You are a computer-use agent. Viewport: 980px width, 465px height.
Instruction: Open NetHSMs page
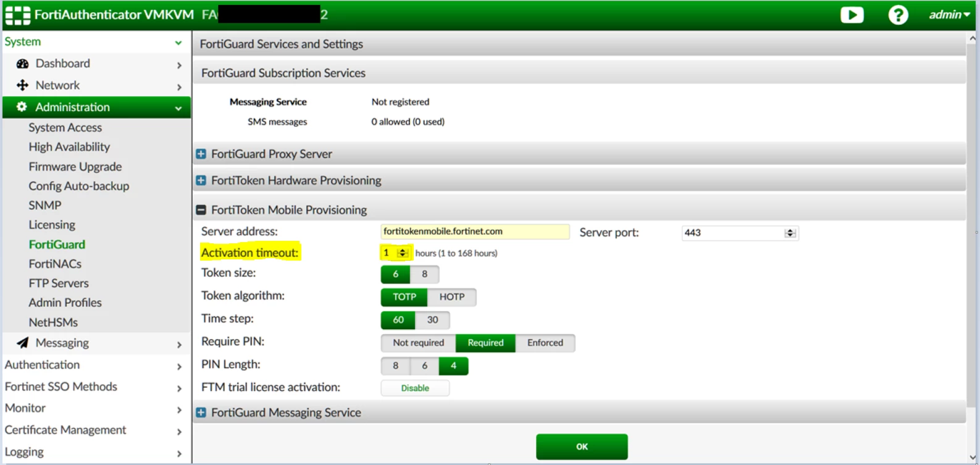click(53, 322)
